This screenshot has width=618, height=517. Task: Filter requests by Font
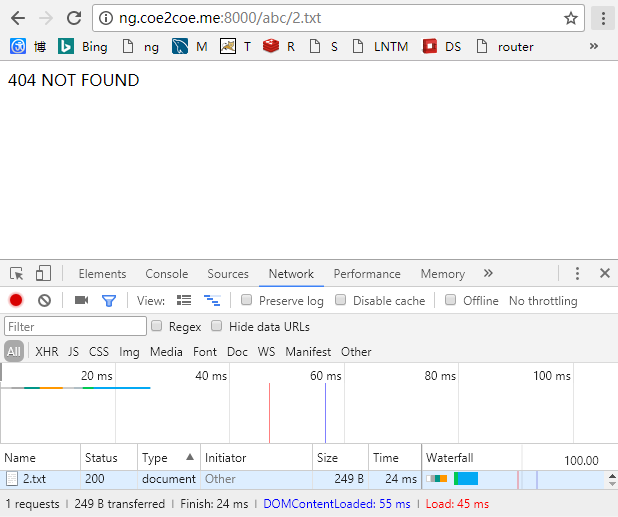click(205, 351)
